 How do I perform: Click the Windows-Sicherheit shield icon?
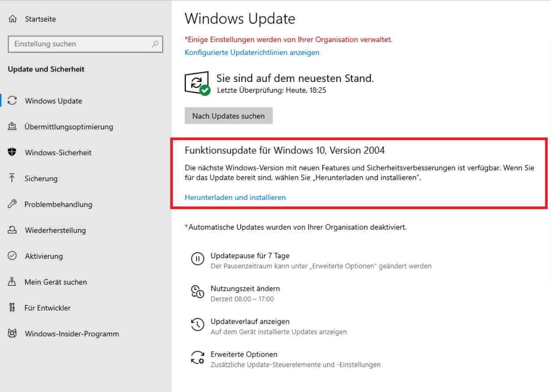(13, 153)
